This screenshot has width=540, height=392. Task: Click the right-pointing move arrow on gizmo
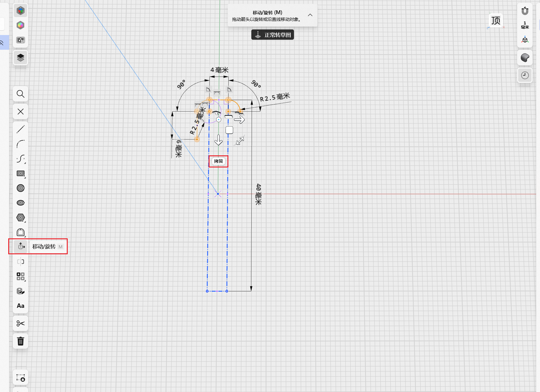pyautogui.click(x=240, y=119)
